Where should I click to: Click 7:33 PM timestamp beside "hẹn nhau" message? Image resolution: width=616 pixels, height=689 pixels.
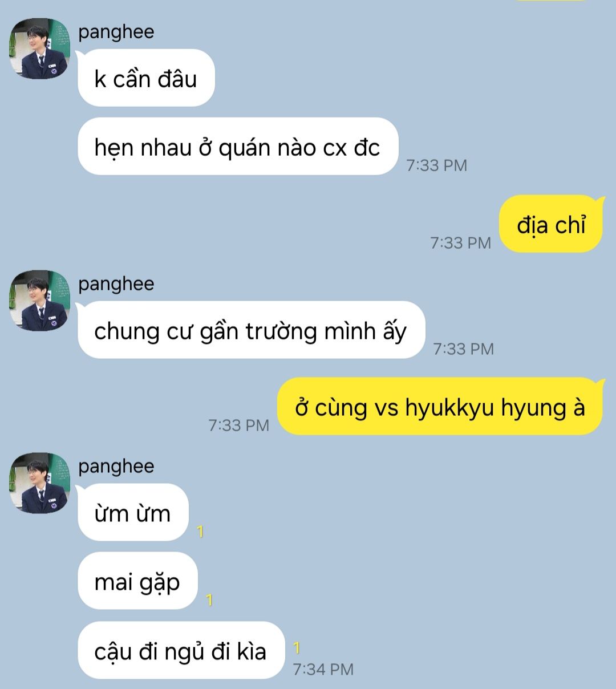[x=437, y=165]
